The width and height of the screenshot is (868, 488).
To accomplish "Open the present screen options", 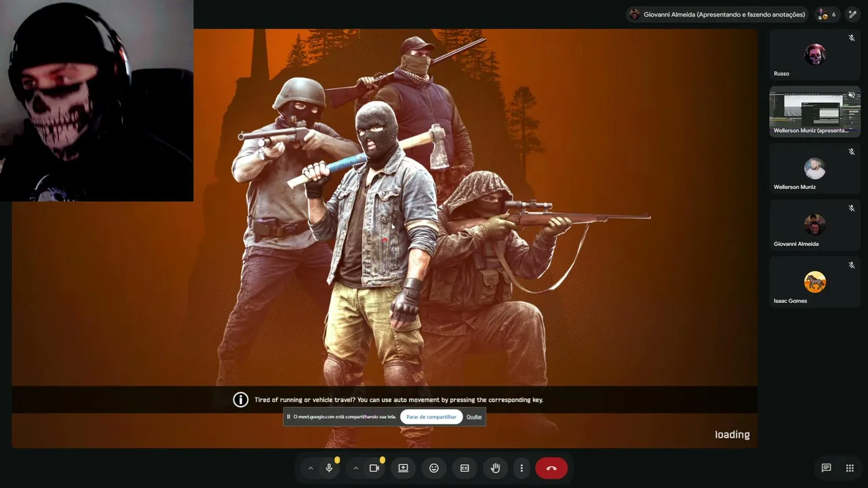I will pyautogui.click(x=403, y=468).
